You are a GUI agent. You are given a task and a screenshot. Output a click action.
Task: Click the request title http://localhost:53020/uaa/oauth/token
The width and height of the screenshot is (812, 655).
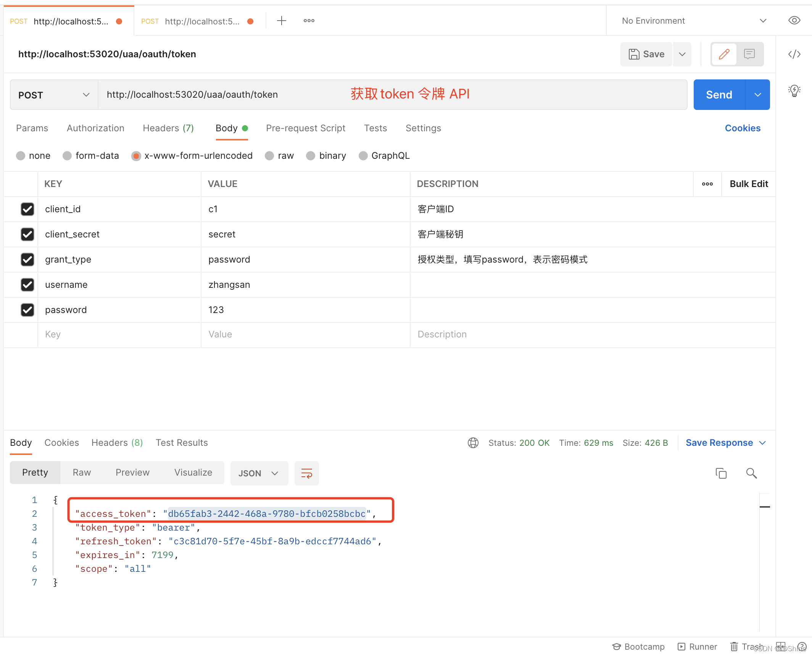107,54
